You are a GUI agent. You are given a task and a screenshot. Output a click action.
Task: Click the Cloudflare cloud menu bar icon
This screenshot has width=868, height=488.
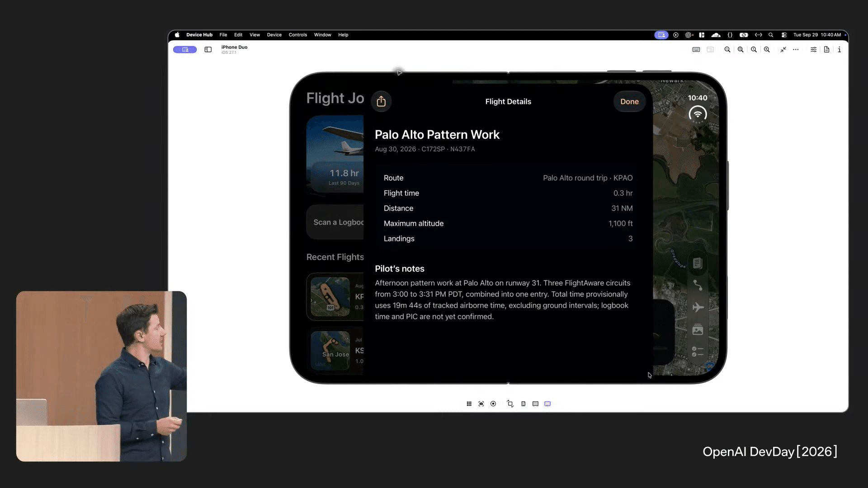(716, 35)
